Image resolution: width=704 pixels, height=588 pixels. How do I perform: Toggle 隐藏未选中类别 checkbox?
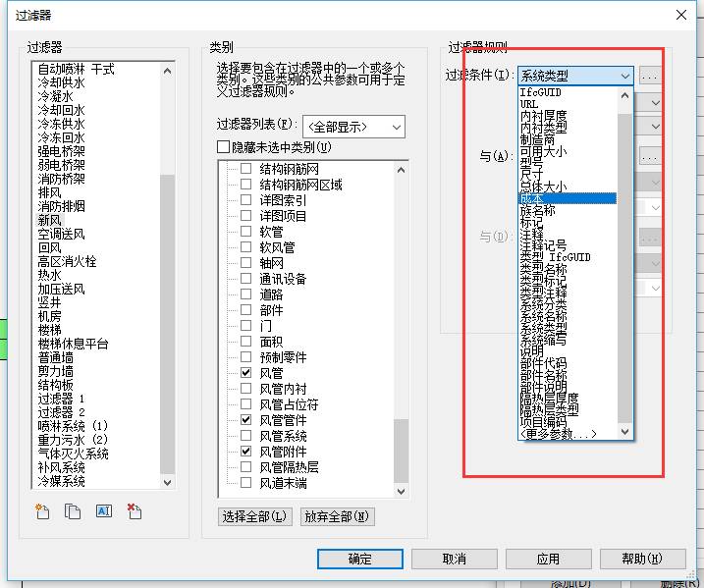[x=223, y=147]
